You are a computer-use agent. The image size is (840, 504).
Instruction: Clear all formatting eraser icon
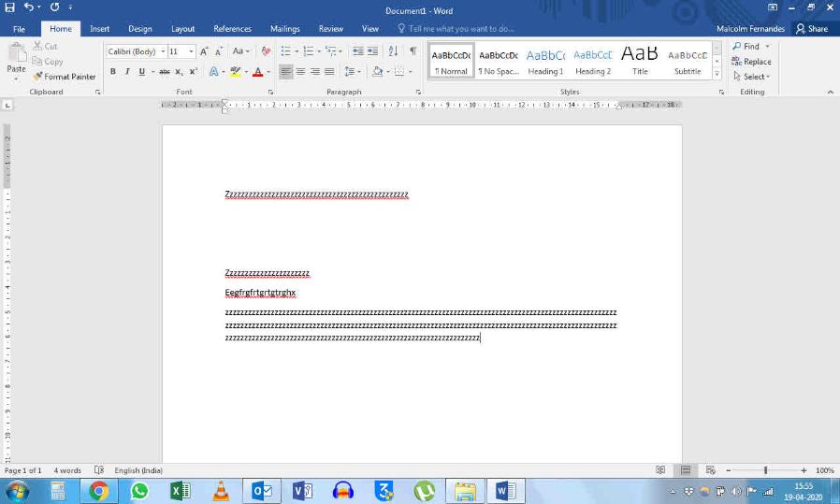[x=266, y=51]
